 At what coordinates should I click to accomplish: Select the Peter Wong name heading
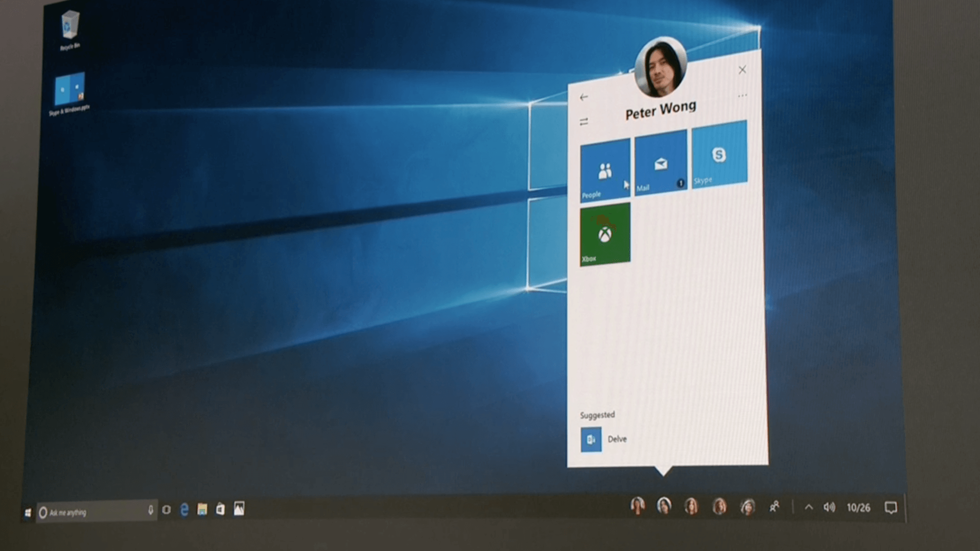660,110
